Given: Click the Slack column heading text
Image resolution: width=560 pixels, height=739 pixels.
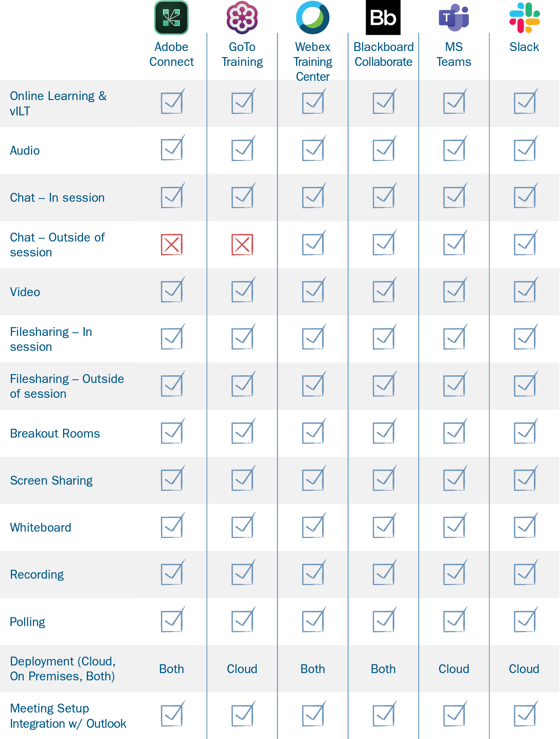Looking at the screenshot, I should [524, 47].
